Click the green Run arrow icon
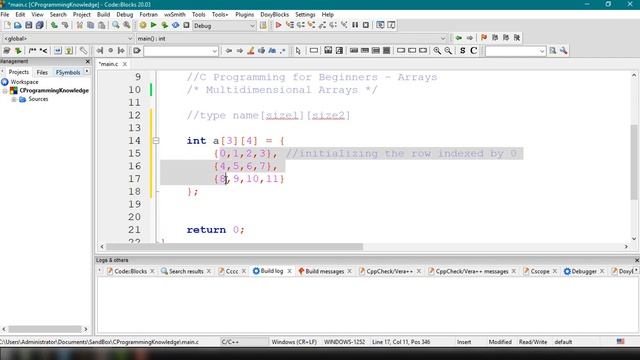Screen dimensions: 640x360 (153, 25)
